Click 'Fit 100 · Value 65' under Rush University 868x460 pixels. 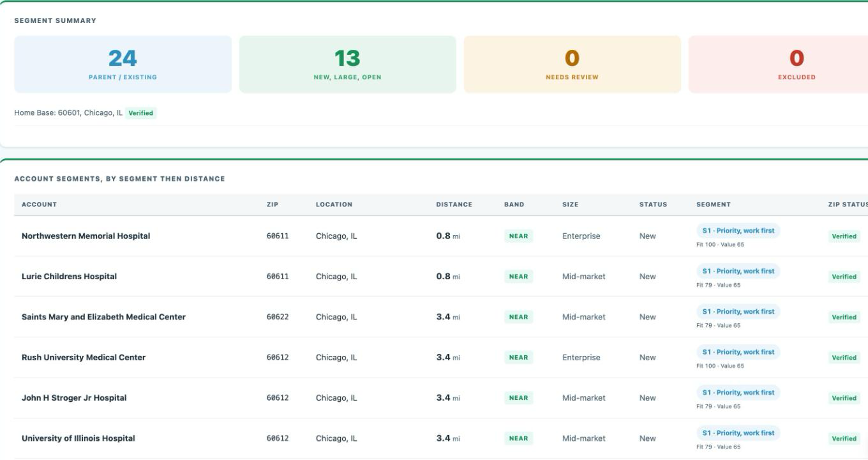tap(720, 366)
